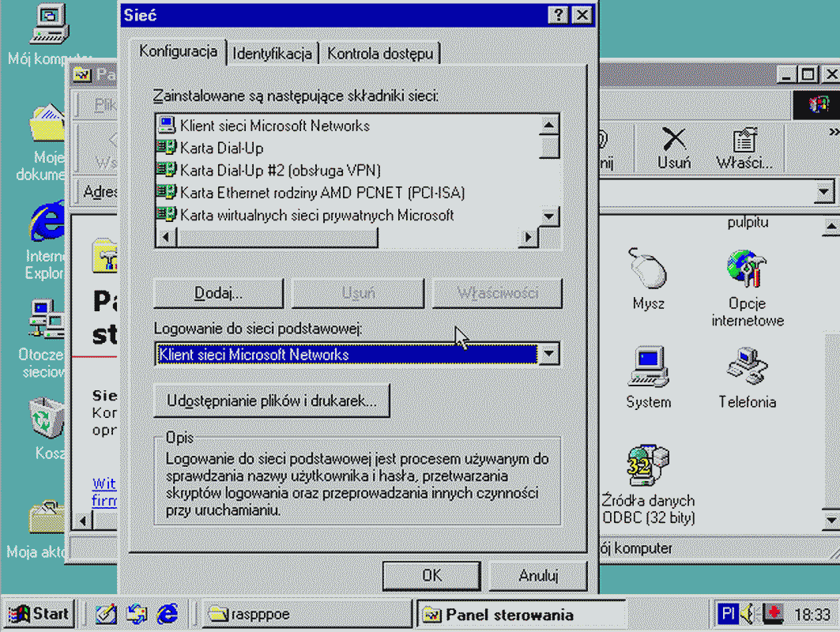840x632 pixels.
Task: Click the Usuń toolbar icon in Panel sterowania
Action: pos(674,148)
